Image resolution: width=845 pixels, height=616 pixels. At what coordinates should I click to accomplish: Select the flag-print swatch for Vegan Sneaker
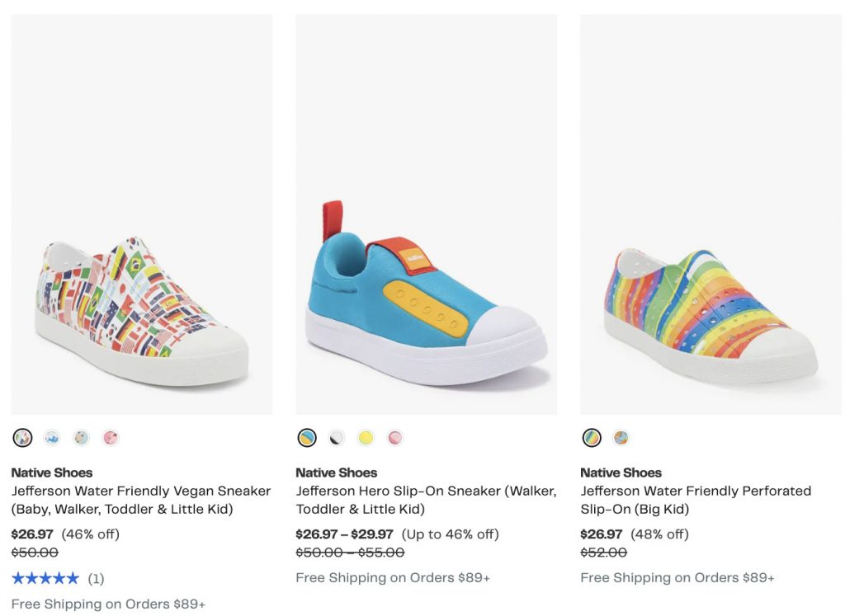[x=23, y=438]
